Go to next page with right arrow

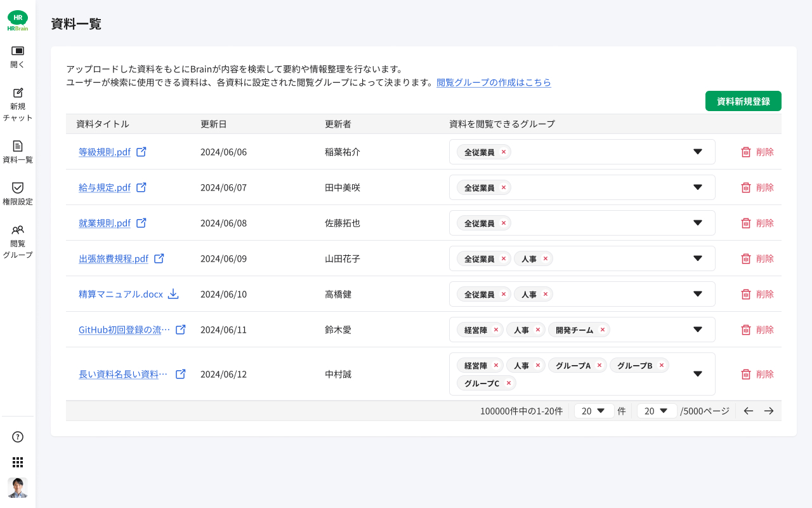pos(769,411)
